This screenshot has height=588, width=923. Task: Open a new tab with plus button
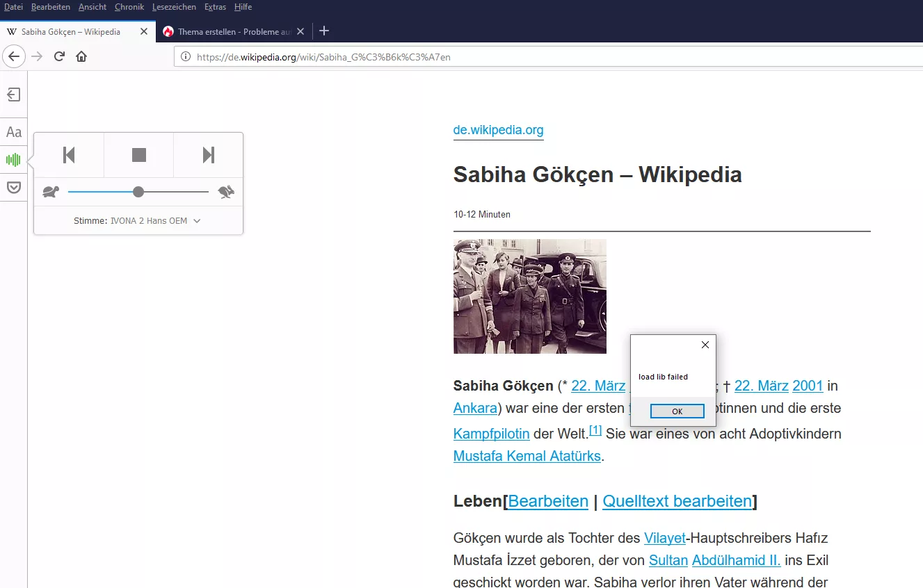tap(324, 31)
